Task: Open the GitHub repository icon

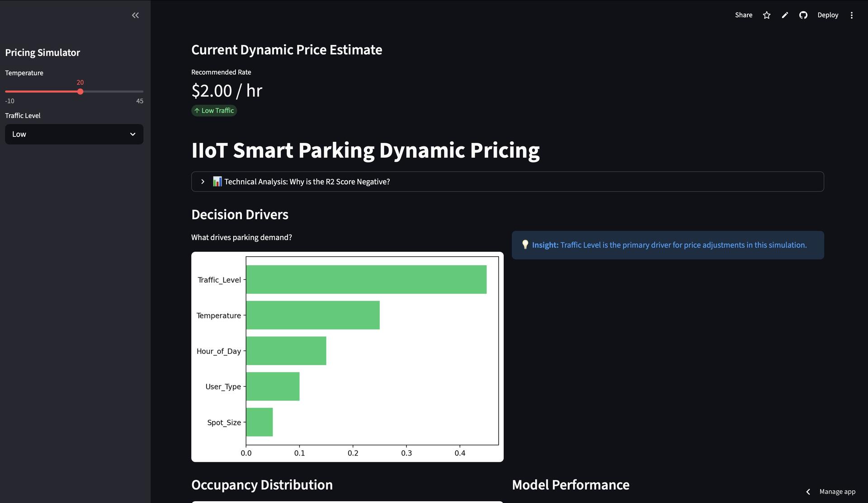Action: click(803, 15)
